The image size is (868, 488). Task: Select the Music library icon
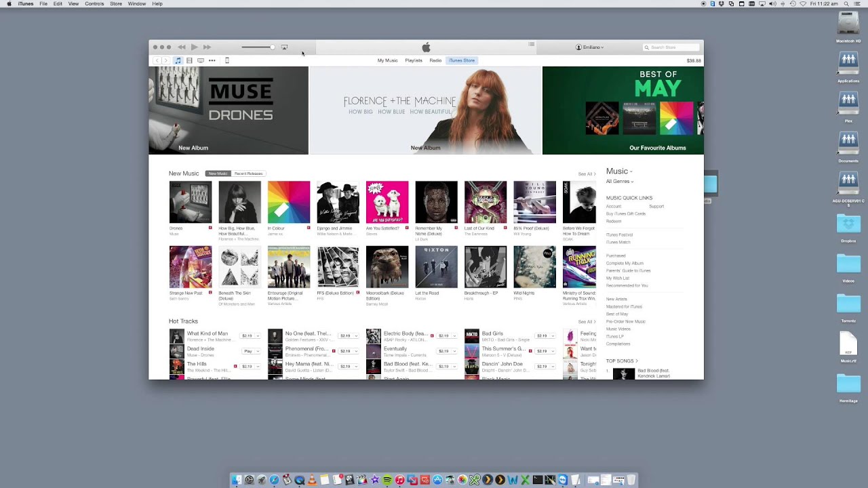178,60
